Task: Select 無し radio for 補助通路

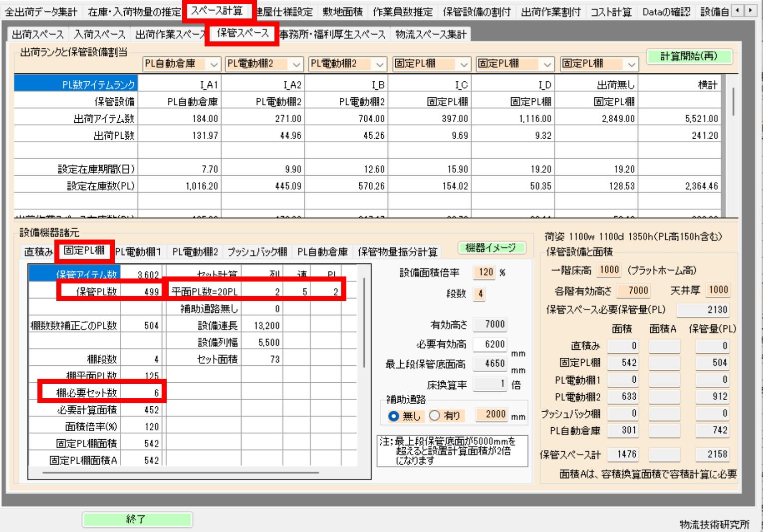Action: coord(394,416)
